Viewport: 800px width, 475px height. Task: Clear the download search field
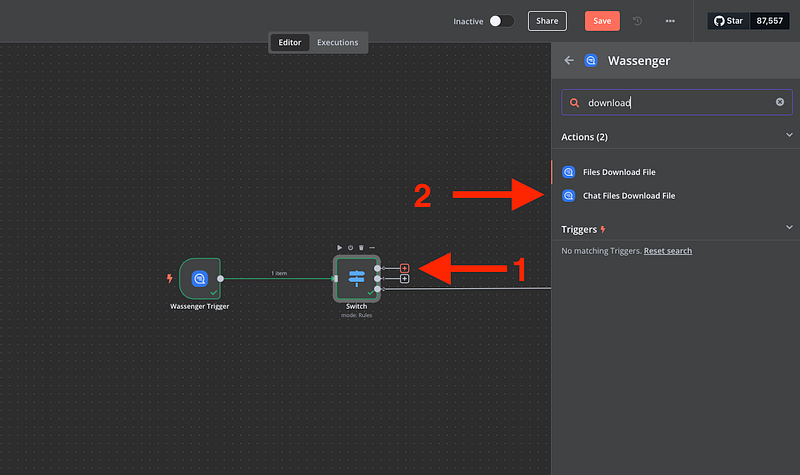(x=780, y=102)
